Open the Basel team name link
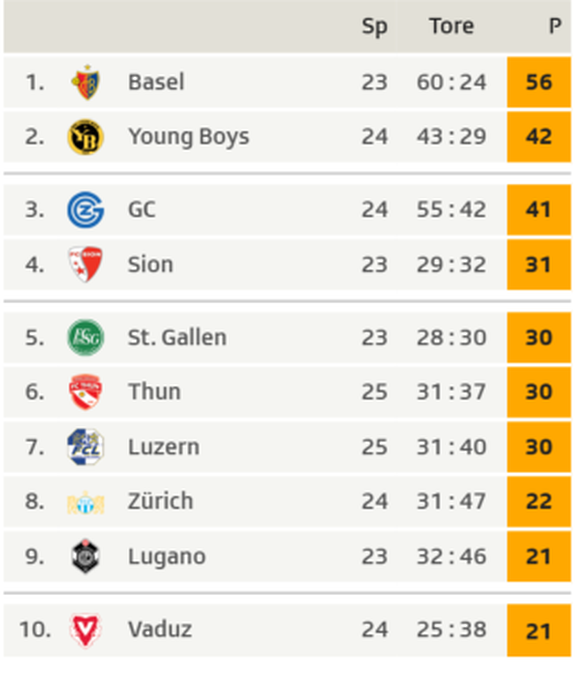This screenshot has width=582, height=673. (x=156, y=82)
